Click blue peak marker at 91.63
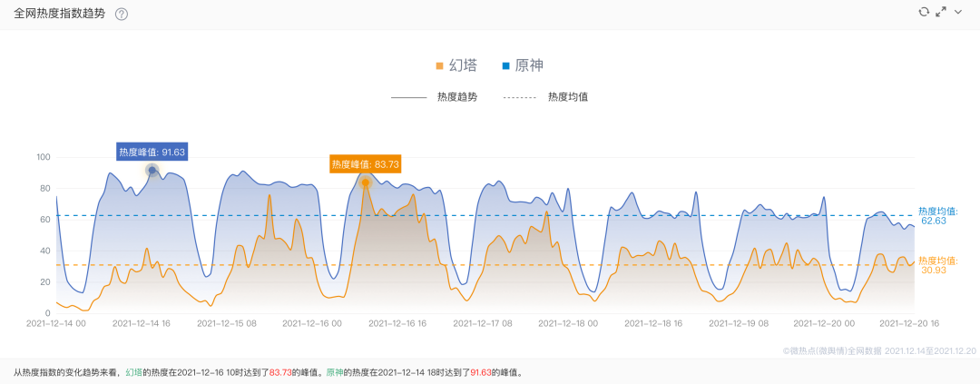This screenshot has width=980, height=384. (x=152, y=170)
